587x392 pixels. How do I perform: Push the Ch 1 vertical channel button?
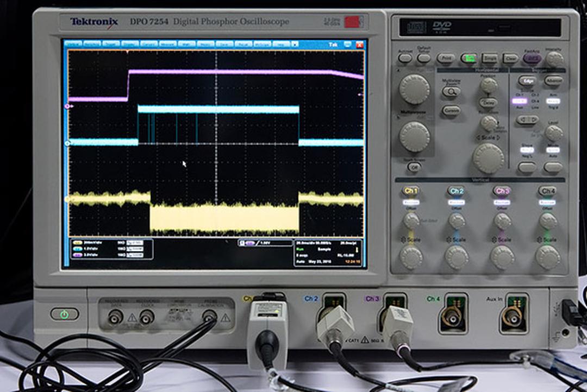click(x=411, y=191)
